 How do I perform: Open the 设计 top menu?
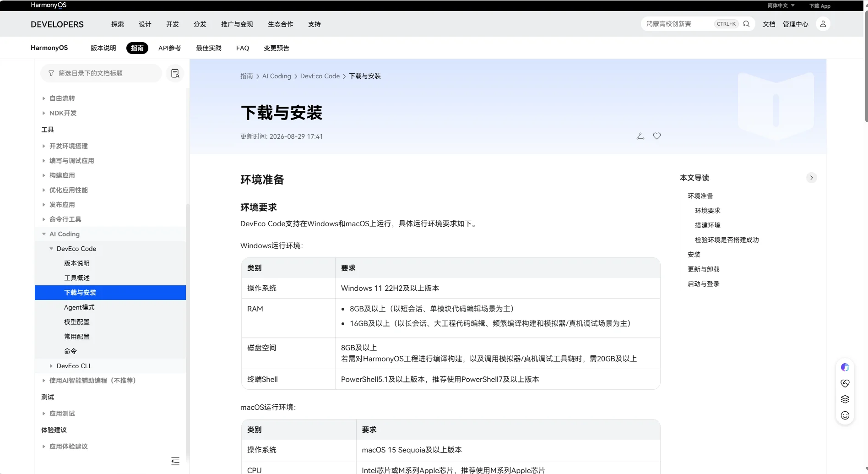(x=145, y=24)
